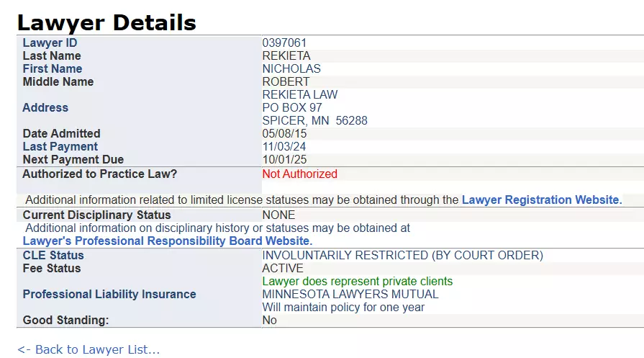This screenshot has height=358, width=644.
Task: Select the Lawyer ID value 0397061
Action: (x=284, y=42)
